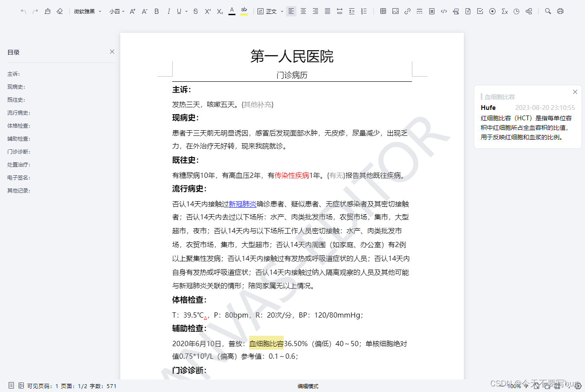Insert a hyperlink
The height and width of the screenshot is (392, 585).
tap(408, 11)
